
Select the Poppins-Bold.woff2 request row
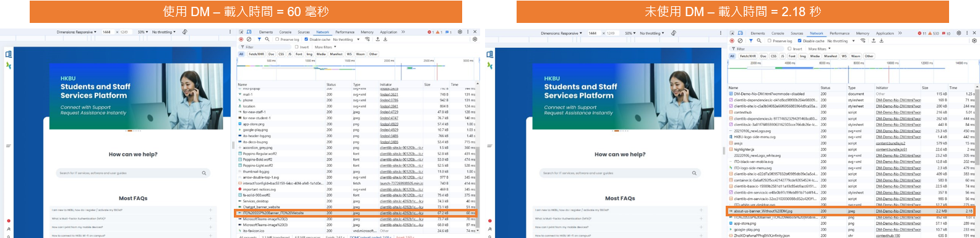tap(356, 159)
